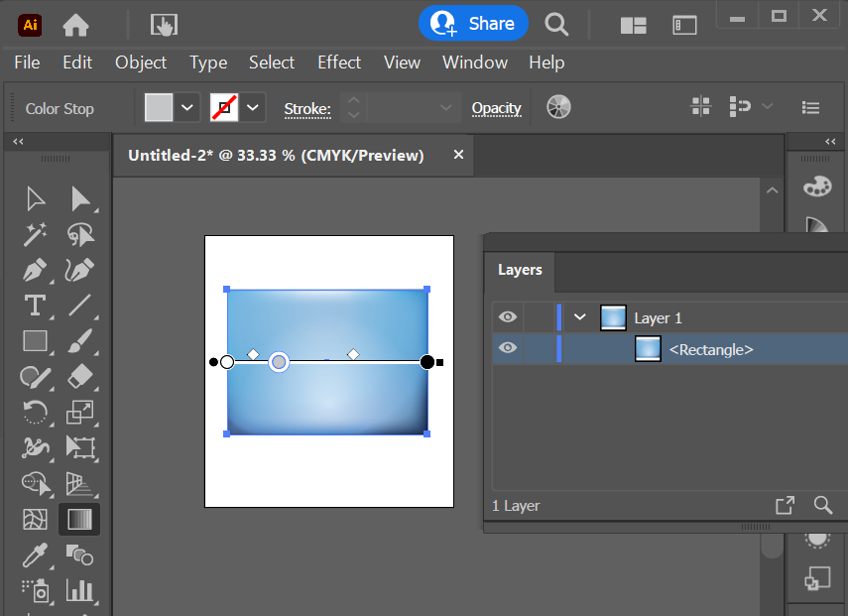Open Opacity options via the underlined link
This screenshot has height=616, width=848.
click(x=496, y=107)
